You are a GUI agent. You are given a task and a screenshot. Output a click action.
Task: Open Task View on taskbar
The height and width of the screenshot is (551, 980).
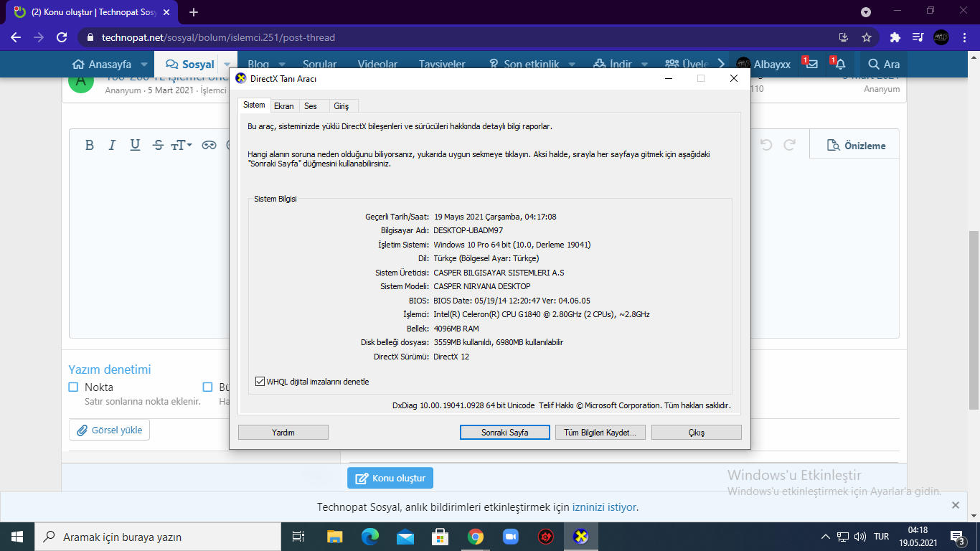pos(298,537)
